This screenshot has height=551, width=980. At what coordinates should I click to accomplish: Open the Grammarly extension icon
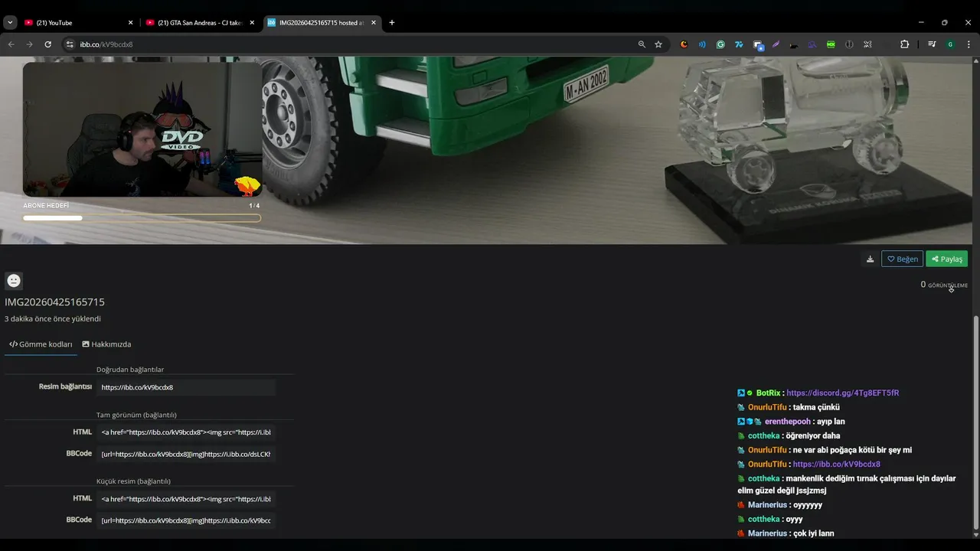720,44
